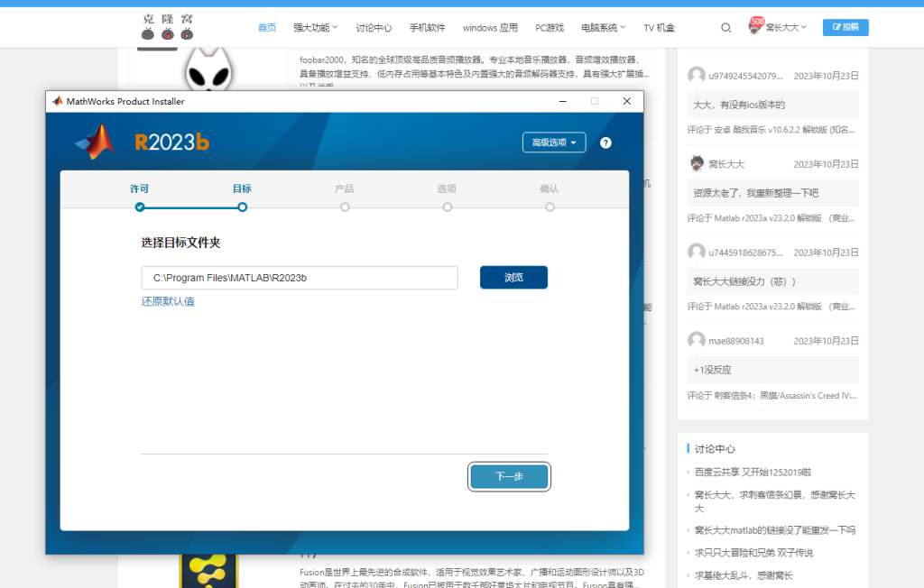Click the destination folder path field
The height and width of the screenshot is (588, 924).
pyautogui.click(x=300, y=278)
